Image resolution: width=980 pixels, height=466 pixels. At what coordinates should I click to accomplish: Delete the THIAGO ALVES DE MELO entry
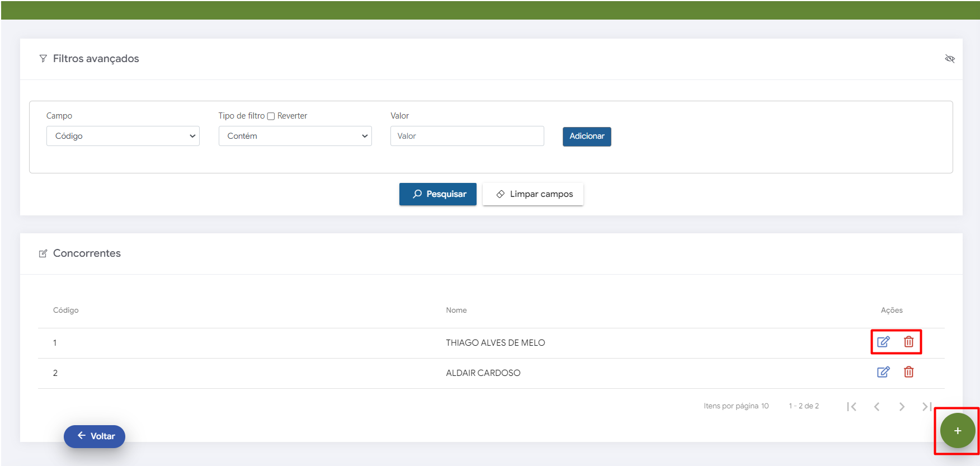(908, 342)
